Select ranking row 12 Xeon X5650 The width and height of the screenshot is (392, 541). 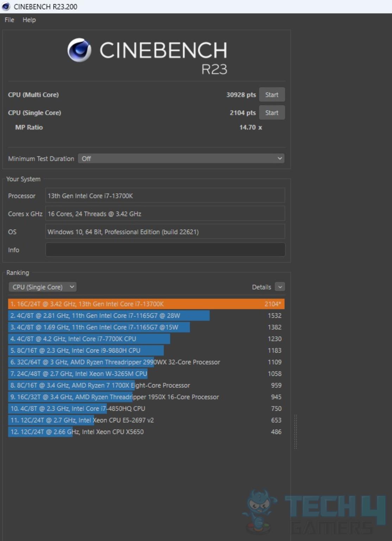(x=146, y=432)
